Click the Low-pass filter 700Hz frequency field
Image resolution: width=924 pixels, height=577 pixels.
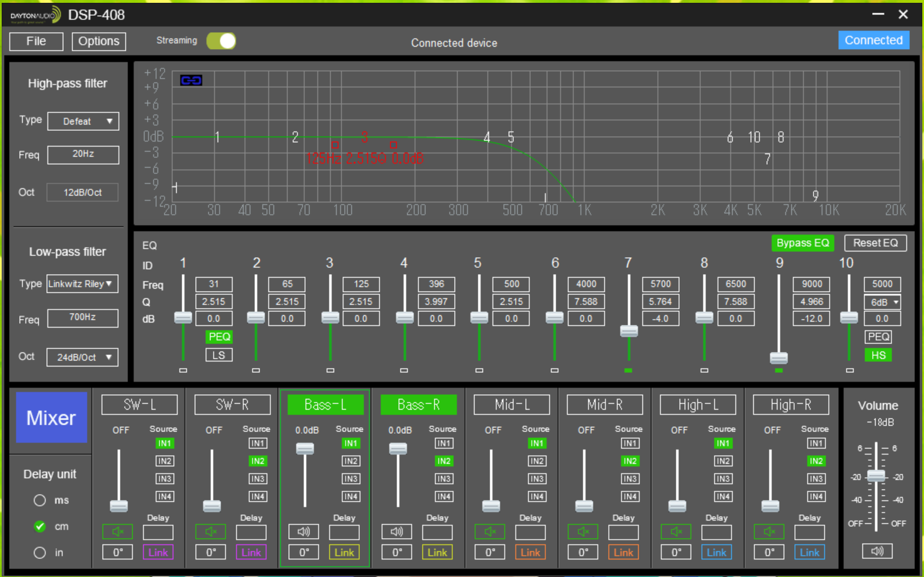[82, 318]
